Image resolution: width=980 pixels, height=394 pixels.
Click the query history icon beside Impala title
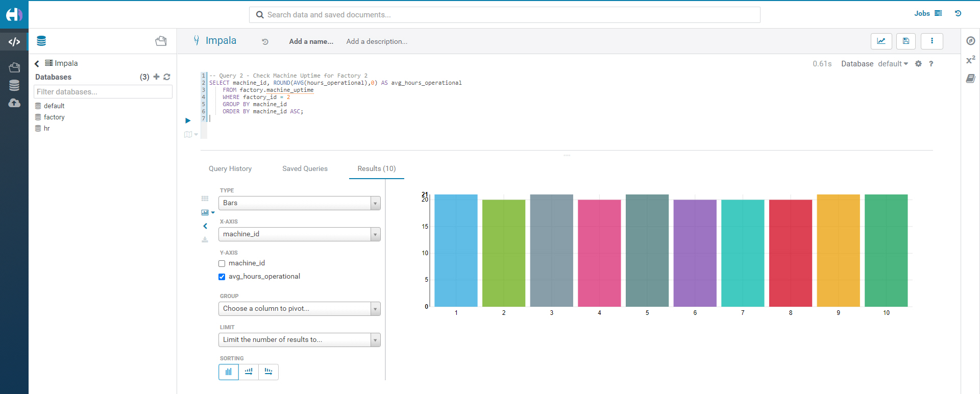tap(265, 42)
